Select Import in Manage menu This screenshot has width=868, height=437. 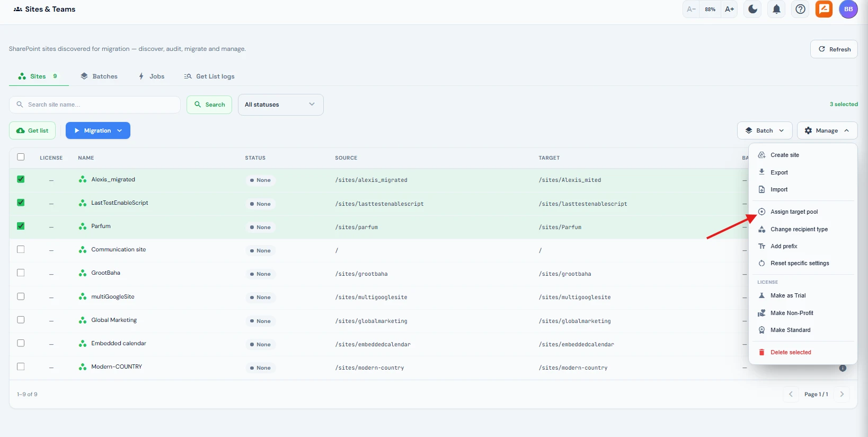click(803, 189)
